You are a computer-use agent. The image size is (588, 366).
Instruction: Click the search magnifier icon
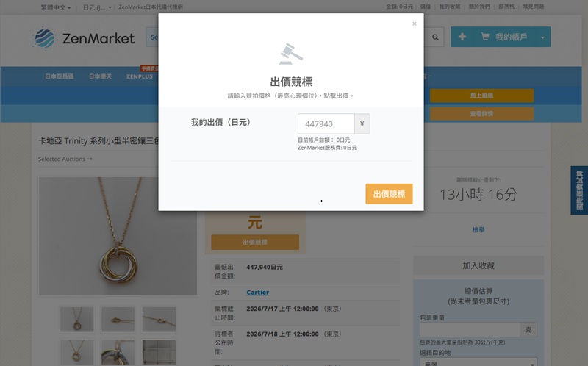pyautogui.click(x=435, y=37)
